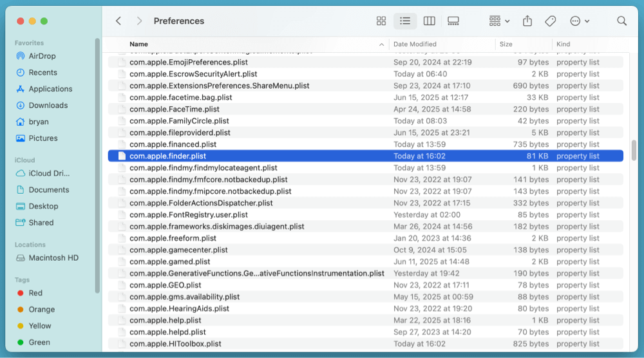Image resolution: width=644 pixels, height=358 pixels.
Task: Click the highlighted com.apple.finder.plist row
Action: tap(366, 156)
